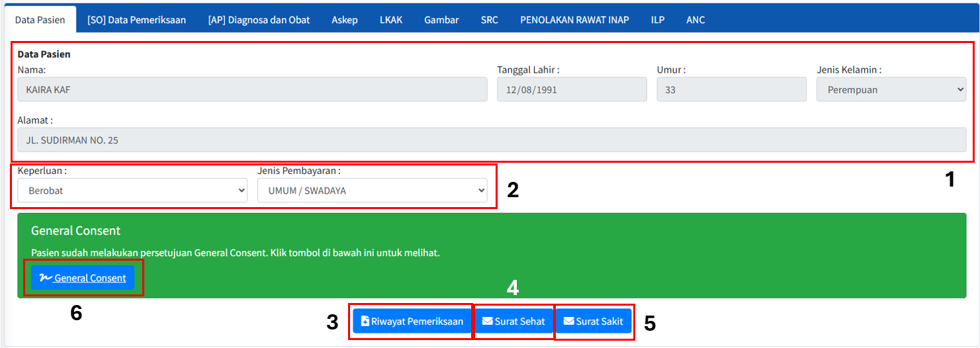Viewport: 980px width, 348px height.
Task: Switch to the [SO] Data Pemeriksaan tab
Action: tap(136, 20)
